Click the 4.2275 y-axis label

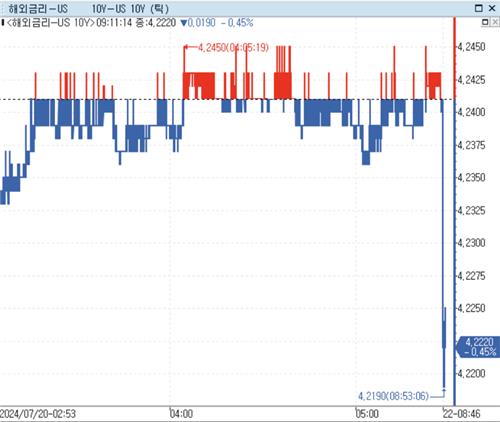click(x=471, y=276)
